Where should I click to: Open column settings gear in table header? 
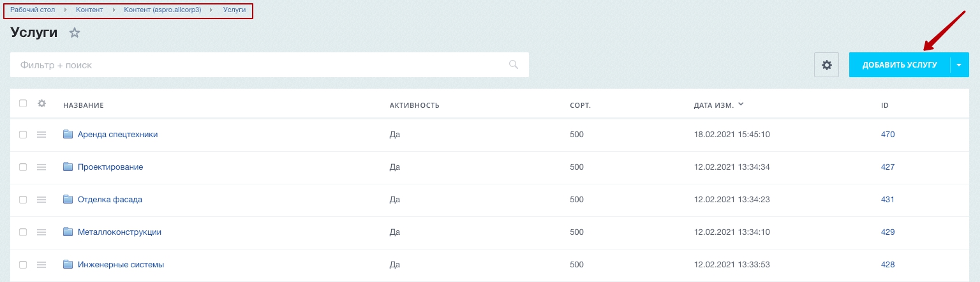42,103
